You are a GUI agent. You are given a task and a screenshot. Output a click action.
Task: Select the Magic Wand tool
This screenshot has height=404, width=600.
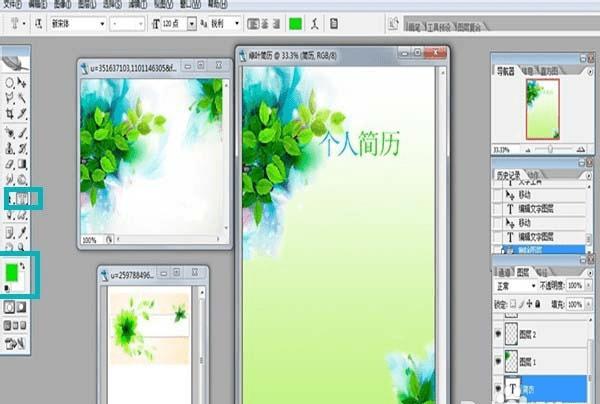pos(22,98)
